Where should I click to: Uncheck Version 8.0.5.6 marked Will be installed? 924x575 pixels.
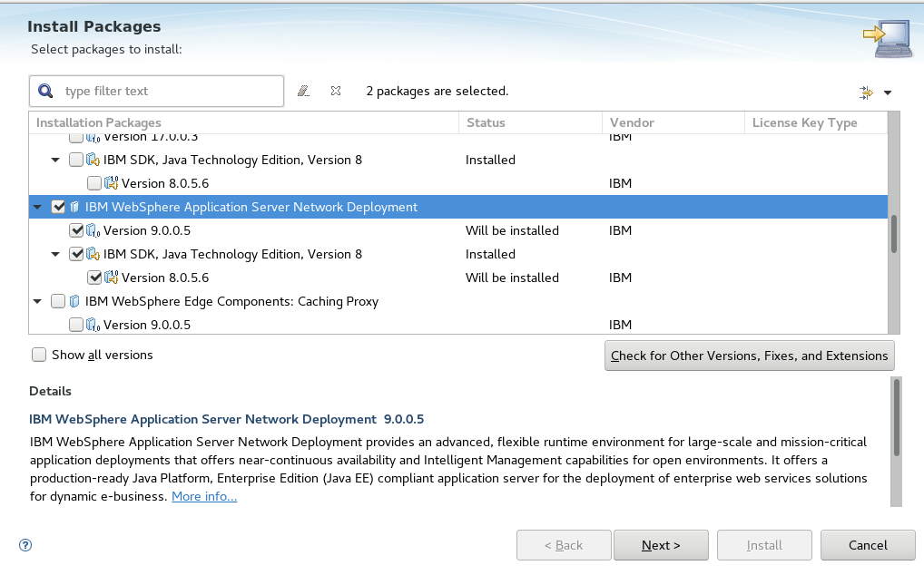(95, 278)
